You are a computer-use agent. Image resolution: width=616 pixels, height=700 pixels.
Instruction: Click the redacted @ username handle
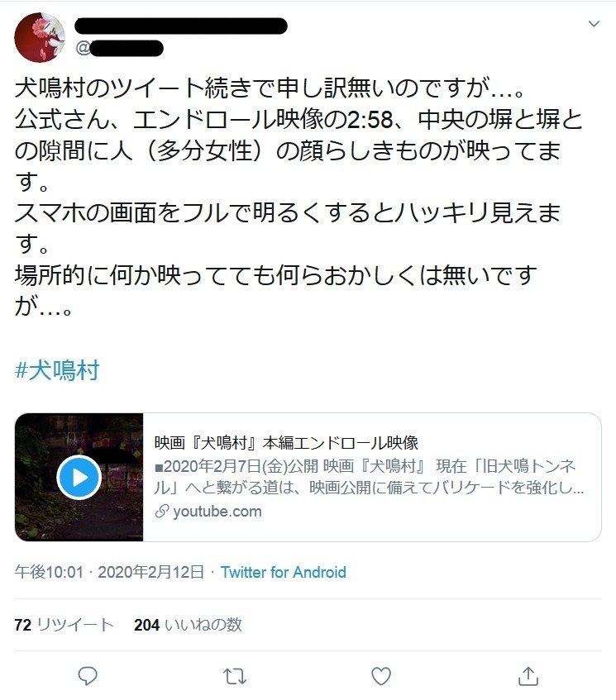coord(119,48)
